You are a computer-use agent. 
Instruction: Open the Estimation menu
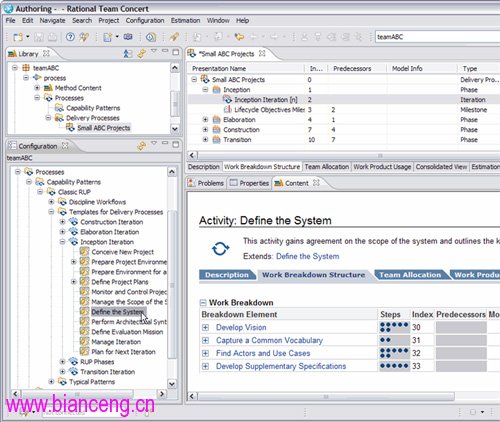click(186, 21)
